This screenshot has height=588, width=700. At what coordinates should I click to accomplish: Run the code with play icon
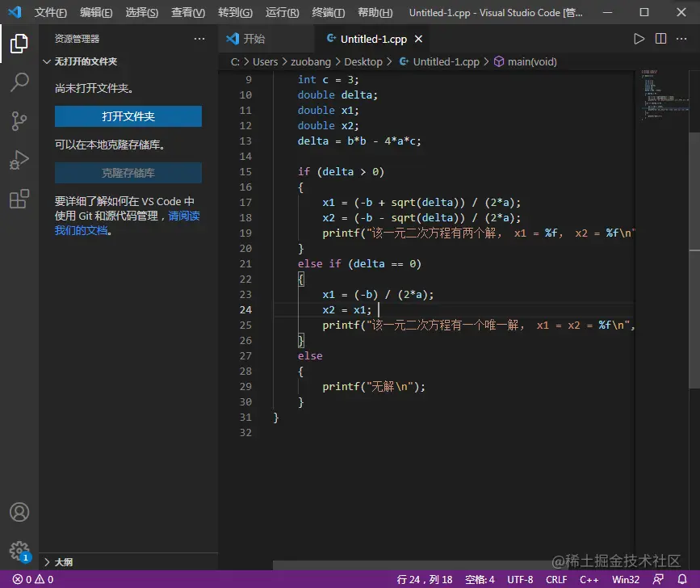[x=639, y=39]
